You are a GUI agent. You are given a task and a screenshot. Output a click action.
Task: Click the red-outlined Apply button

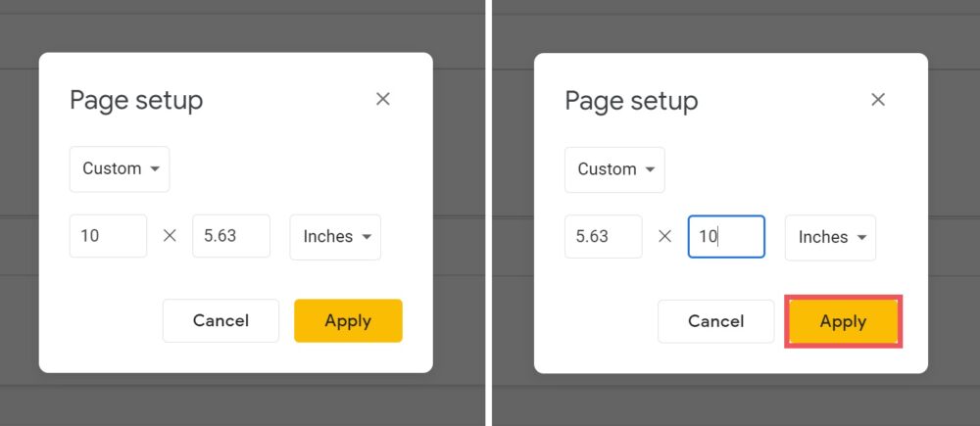(843, 321)
